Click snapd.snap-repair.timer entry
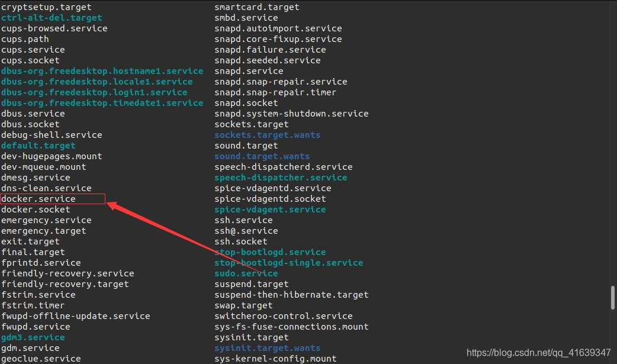This screenshot has width=617, height=364. [x=275, y=92]
